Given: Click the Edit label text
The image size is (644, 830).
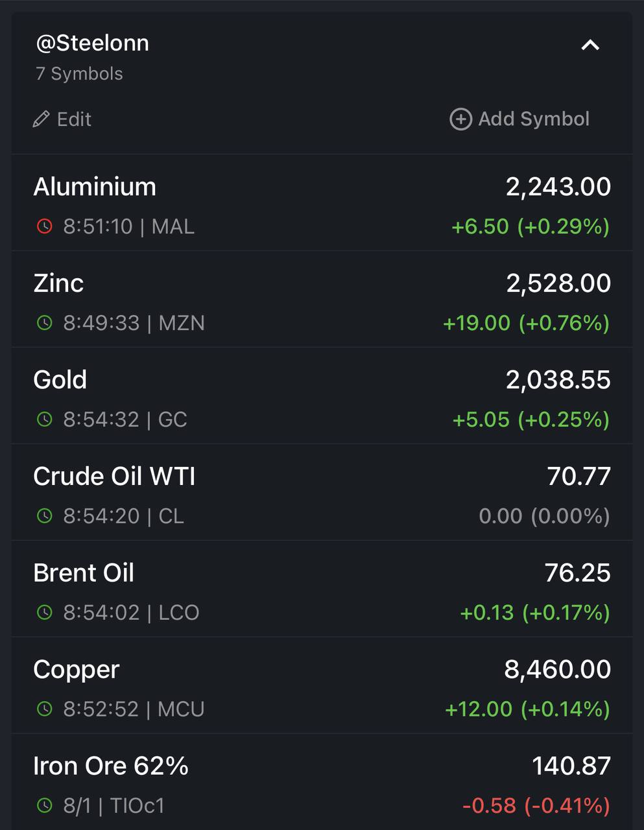Looking at the screenshot, I should pyautogui.click(x=74, y=119).
